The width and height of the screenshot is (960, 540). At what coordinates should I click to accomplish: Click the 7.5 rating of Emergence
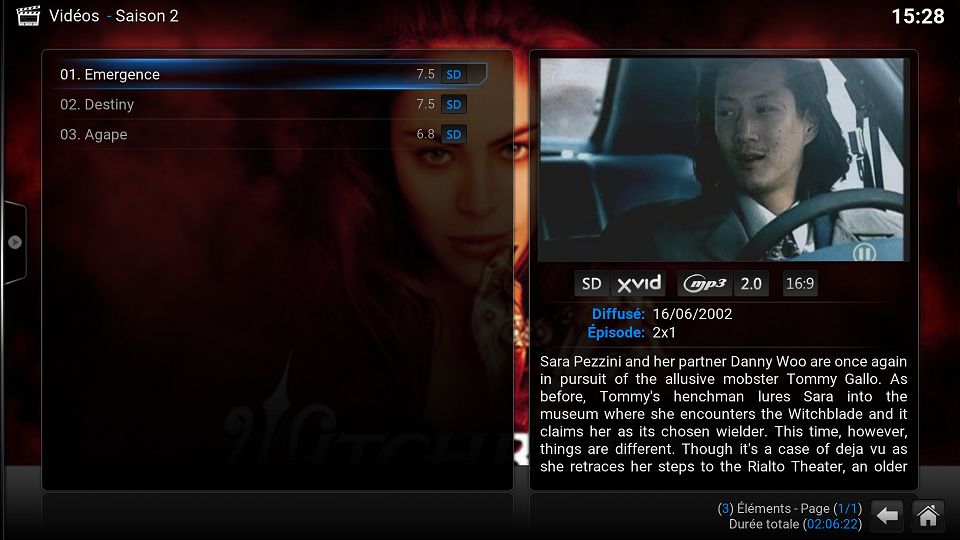click(x=426, y=74)
